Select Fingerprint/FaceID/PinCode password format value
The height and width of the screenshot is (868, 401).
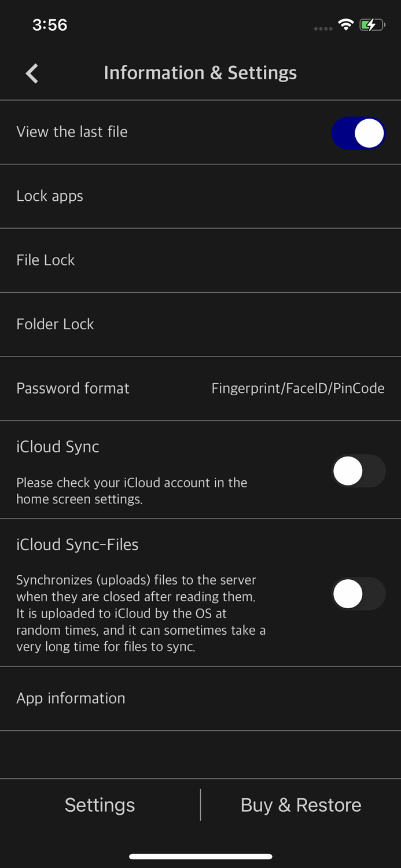tap(297, 388)
